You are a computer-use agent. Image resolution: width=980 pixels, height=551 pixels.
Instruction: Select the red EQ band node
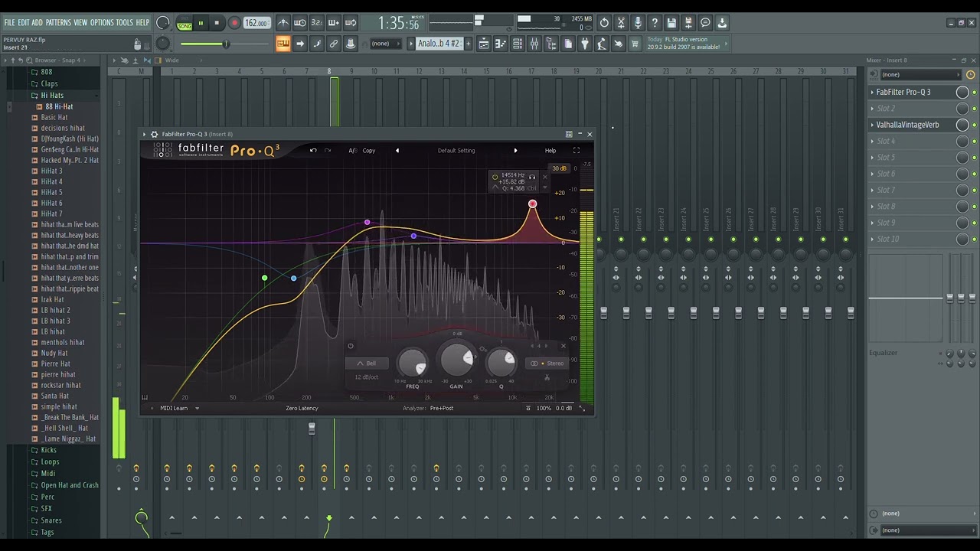533,204
